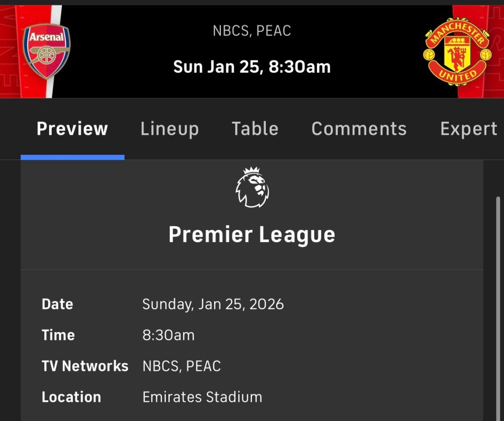Select the Preview tab

click(72, 129)
